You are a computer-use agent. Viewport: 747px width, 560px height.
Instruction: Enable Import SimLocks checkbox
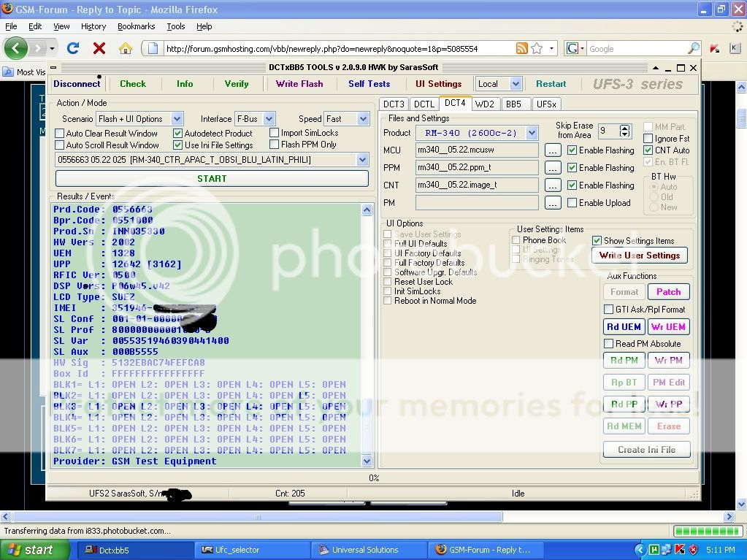(x=274, y=133)
